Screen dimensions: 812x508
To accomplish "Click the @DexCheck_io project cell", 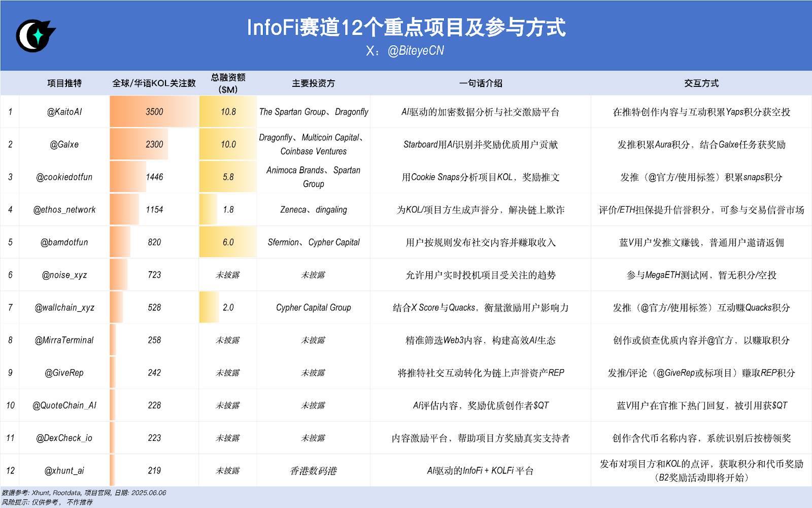I will pos(64,438).
